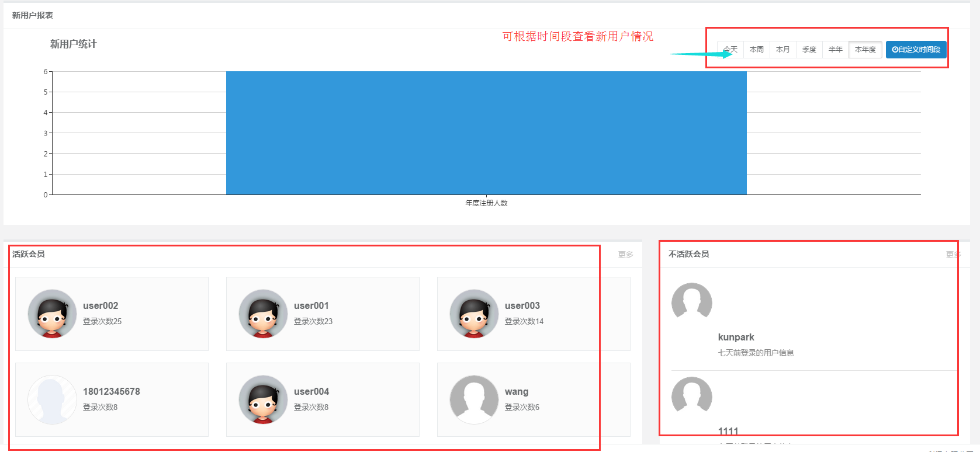
Task: Show 季度 new user statistics
Action: point(809,50)
